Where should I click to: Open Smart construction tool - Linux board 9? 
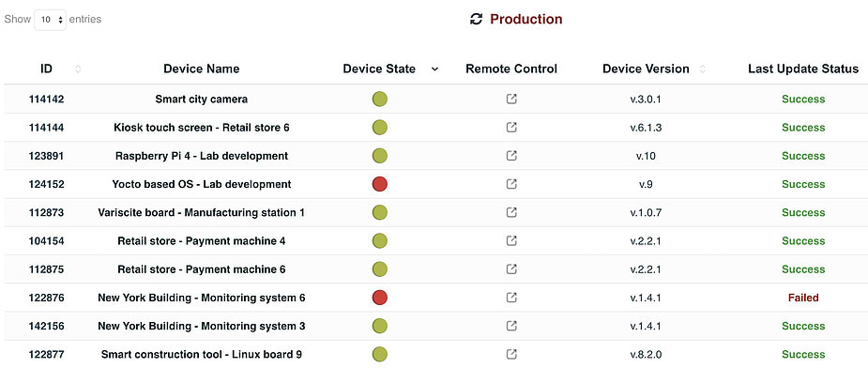coord(202,354)
